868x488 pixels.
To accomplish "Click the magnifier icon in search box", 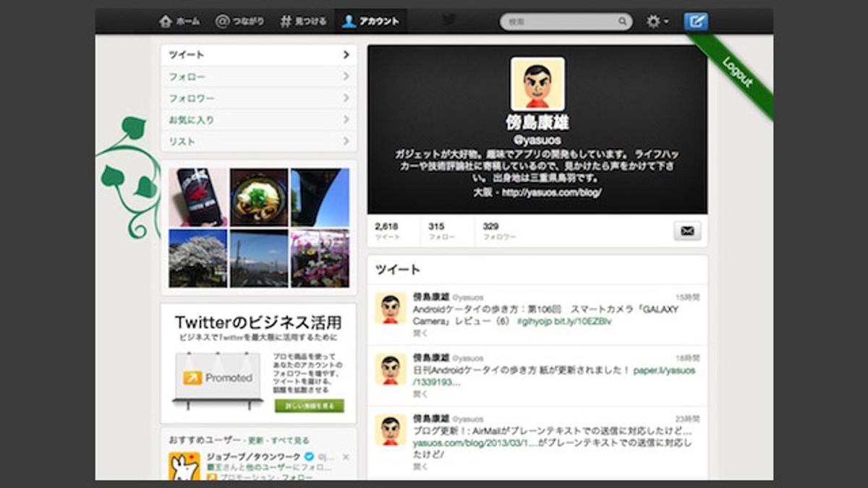I will [x=622, y=22].
